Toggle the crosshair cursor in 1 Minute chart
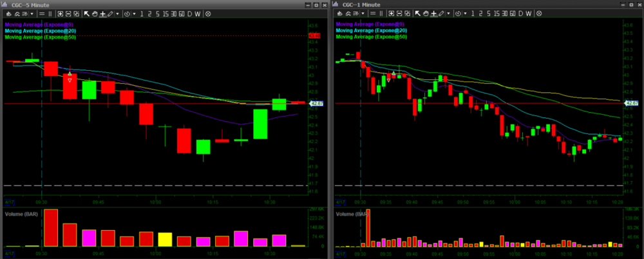The width and height of the screenshot is (644, 259). pos(433,13)
